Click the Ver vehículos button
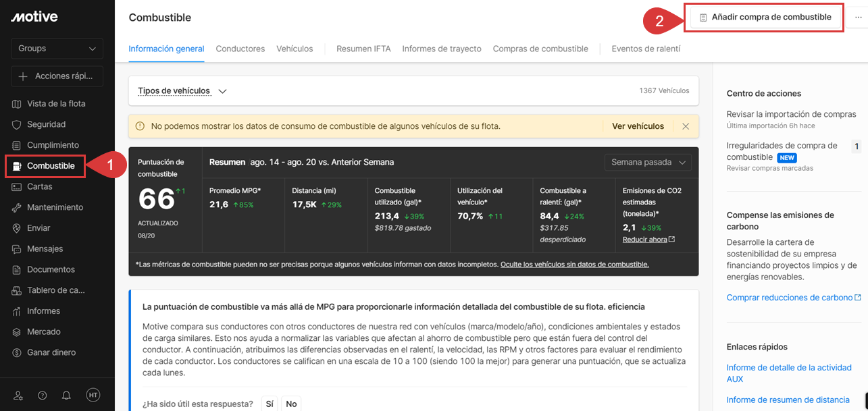Image resolution: width=868 pixels, height=411 pixels. 638,126
